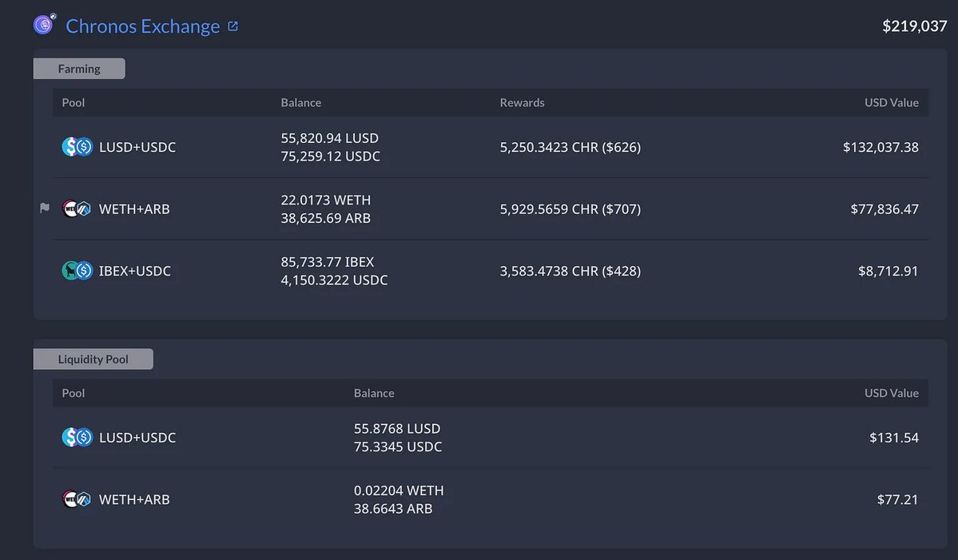958x560 pixels.
Task: Click the 75,259.12 USDC balance
Action: pyautogui.click(x=331, y=157)
